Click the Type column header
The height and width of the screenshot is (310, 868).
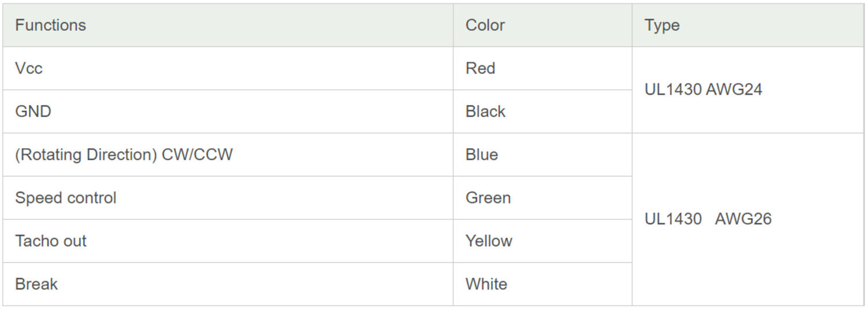[x=662, y=25]
